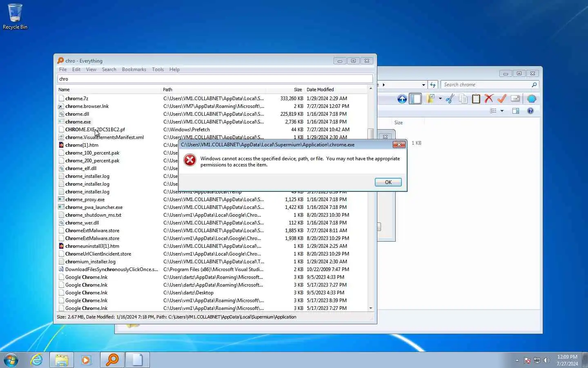This screenshot has width=588, height=368.
Task: Click the Copy icon in Explorer toolbar
Action: (463, 99)
